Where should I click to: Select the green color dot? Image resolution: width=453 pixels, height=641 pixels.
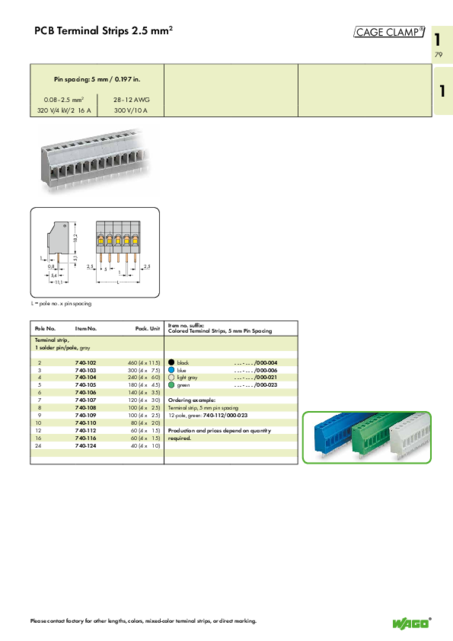[171, 385]
